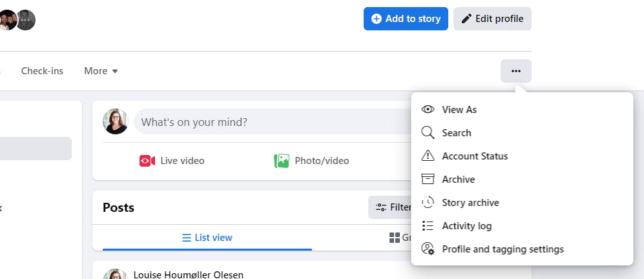Click the Story archive clock icon
The height and width of the screenshot is (279, 644).
[428, 203]
